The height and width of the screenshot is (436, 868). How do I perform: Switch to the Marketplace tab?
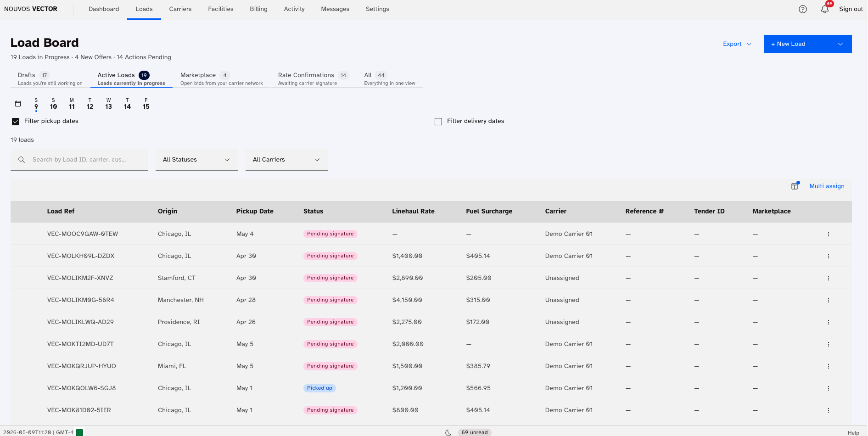pyautogui.click(x=222, y=78)
